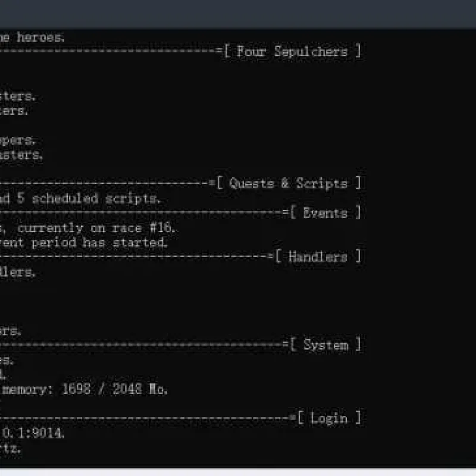Click the last console line ending rtz
476x476 pixels.
pyautogui.click(x=10, y=448)
